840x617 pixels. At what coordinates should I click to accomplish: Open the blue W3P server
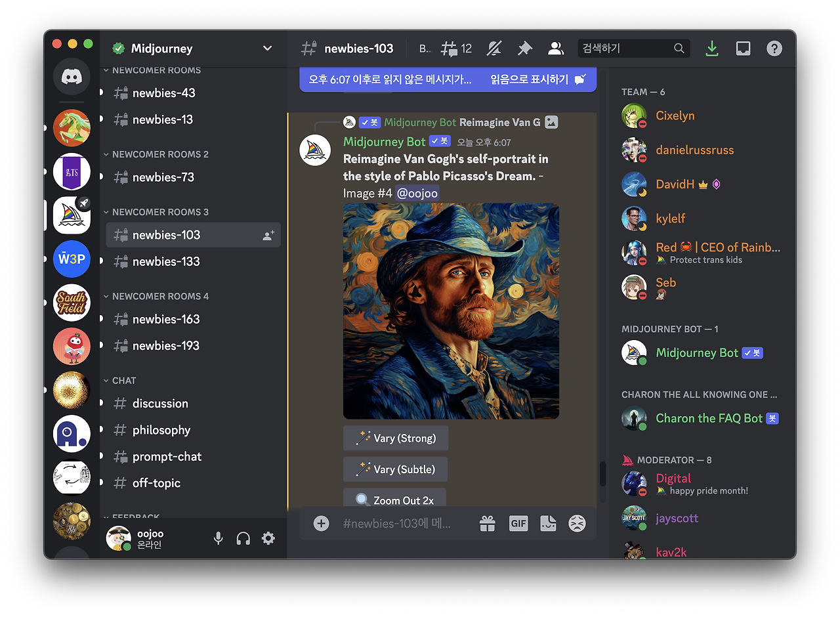click(x=72, y=259)
